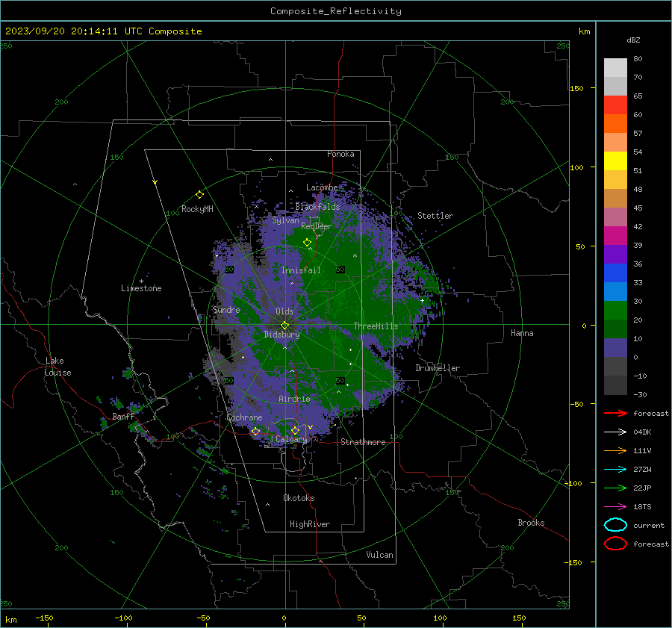Click the yellow diamond marker above Calgary label

[295, 430]
